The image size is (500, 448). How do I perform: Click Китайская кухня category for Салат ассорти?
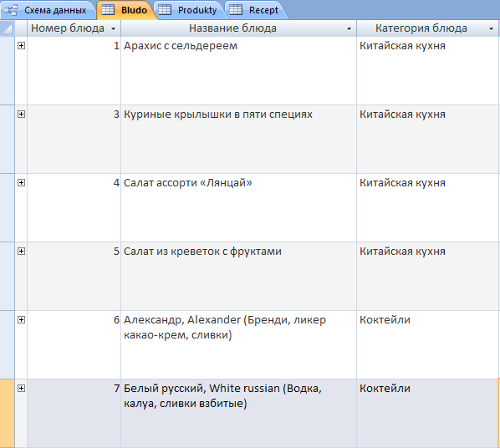click(428, 208)
